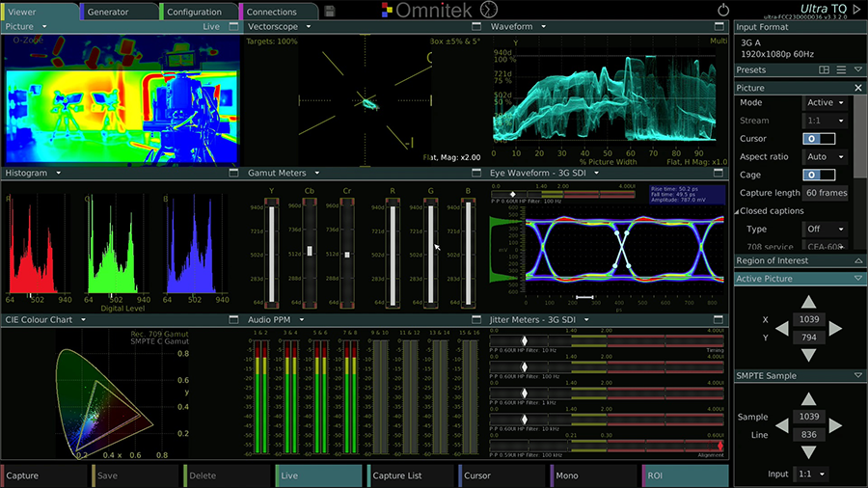The image size is (868, 488).
Task: Click the Presets grid view icon
Action: tap(825, 69)
